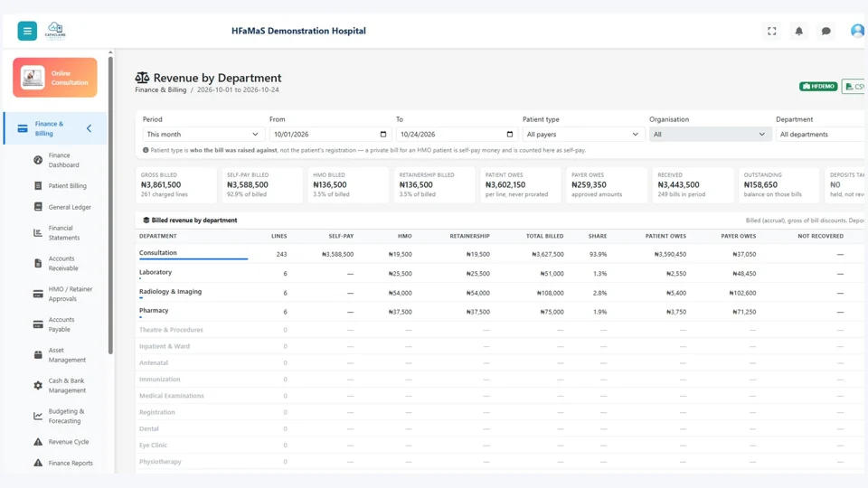This screenshot has height=488, width=868.
Task: Click the From date field
Action: [330, 135]
